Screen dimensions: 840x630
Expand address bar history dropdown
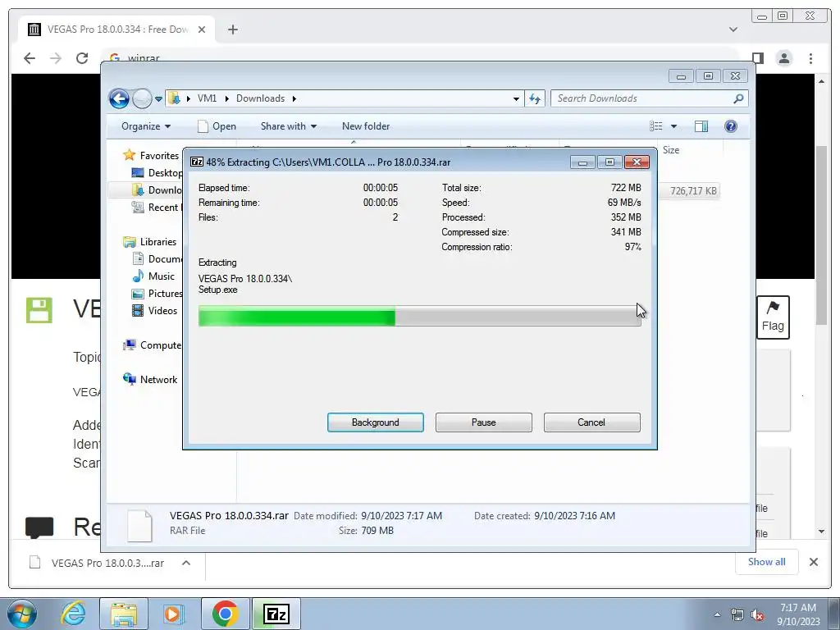pos(516,98)
